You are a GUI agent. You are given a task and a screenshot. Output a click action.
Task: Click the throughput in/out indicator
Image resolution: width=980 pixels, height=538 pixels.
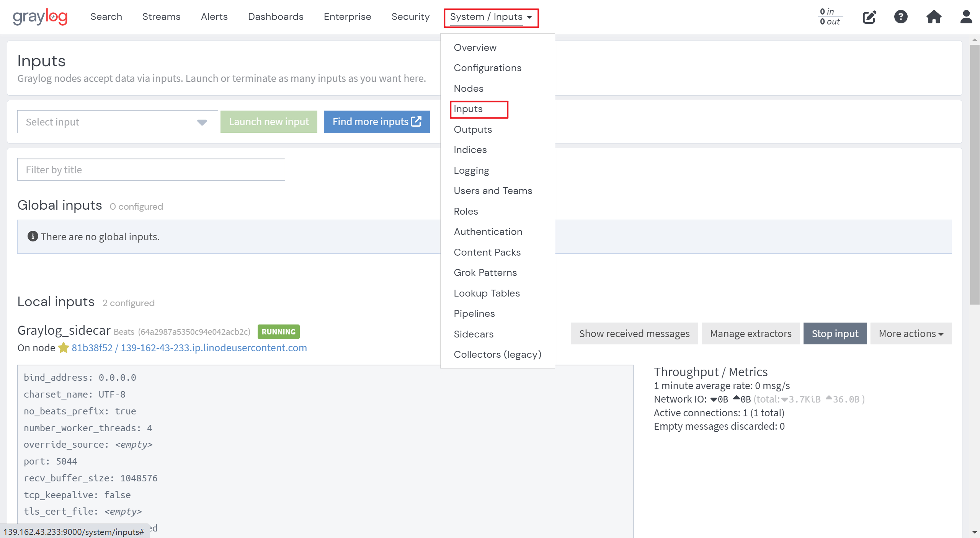830,17
